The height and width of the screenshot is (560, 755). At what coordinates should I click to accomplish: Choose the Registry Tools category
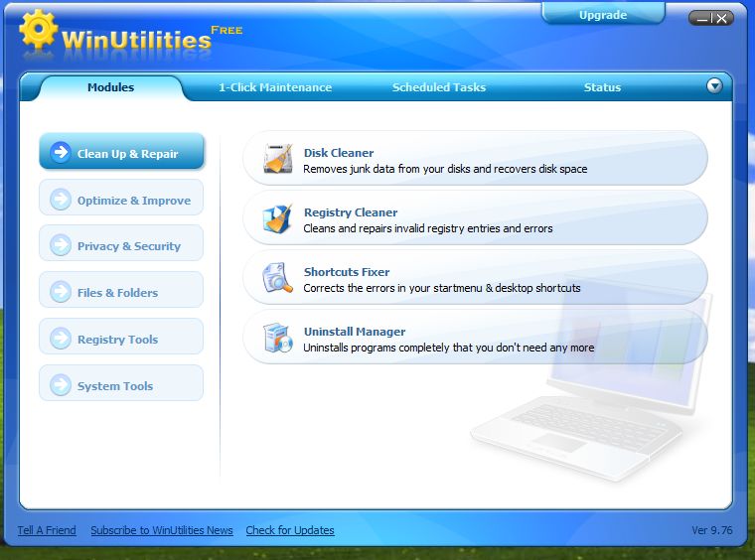121,337
